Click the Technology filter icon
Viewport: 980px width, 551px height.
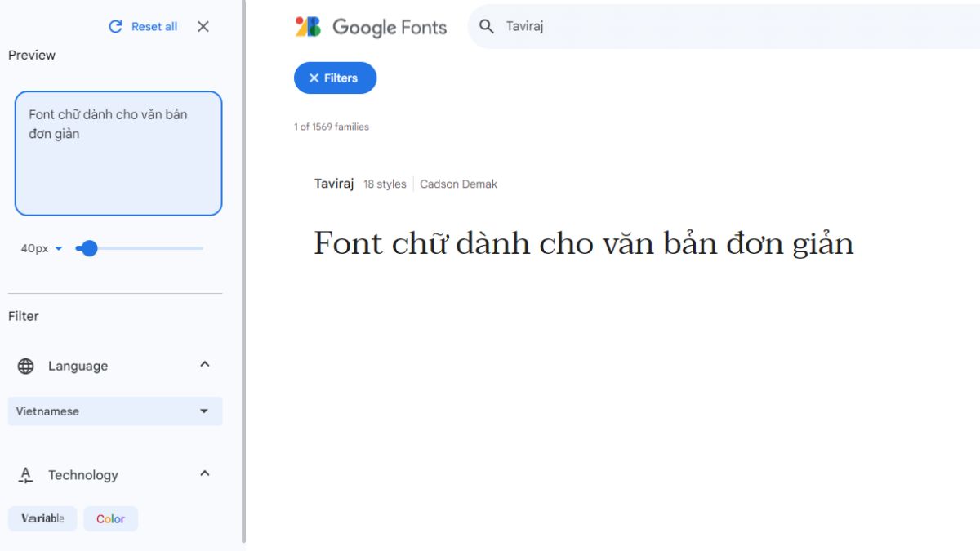click(x=26, y=474)
